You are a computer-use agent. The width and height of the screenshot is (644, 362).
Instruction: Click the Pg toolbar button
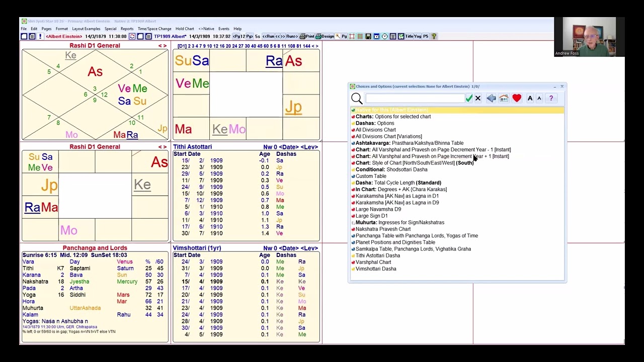pos(344,36)
